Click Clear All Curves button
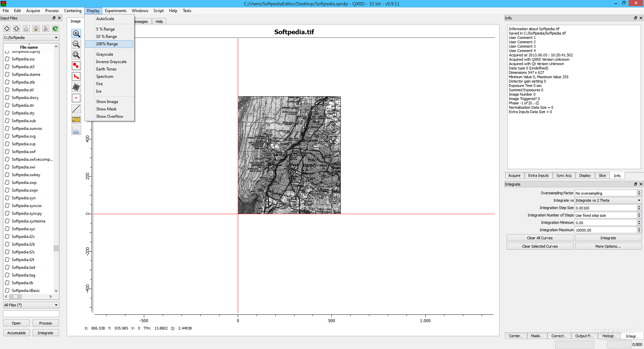 pos(540,238)
